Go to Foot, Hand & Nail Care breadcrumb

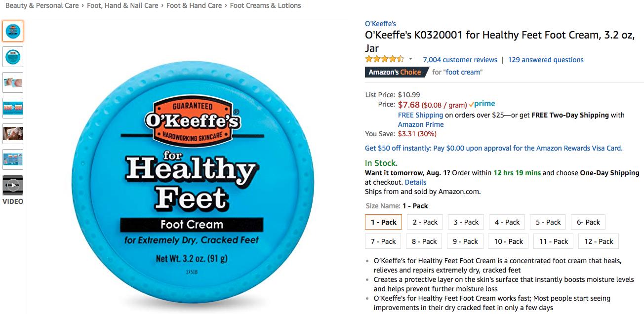tap(122, 5)
